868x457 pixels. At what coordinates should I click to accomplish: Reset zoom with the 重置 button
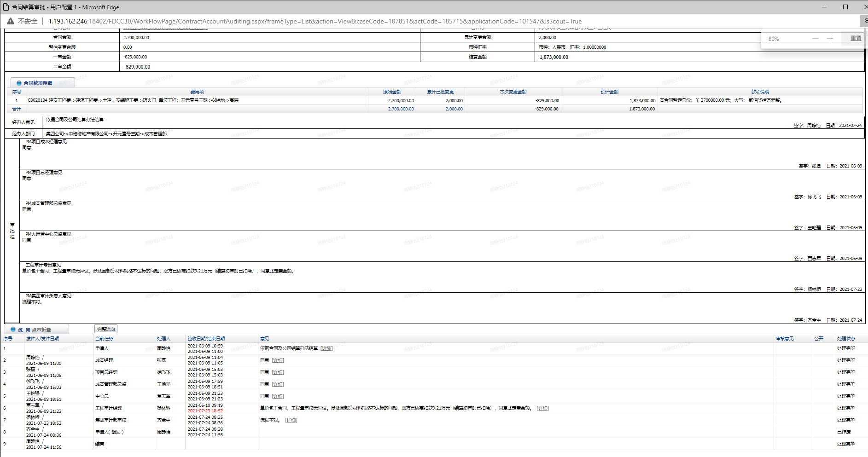[x=856, y=39]
